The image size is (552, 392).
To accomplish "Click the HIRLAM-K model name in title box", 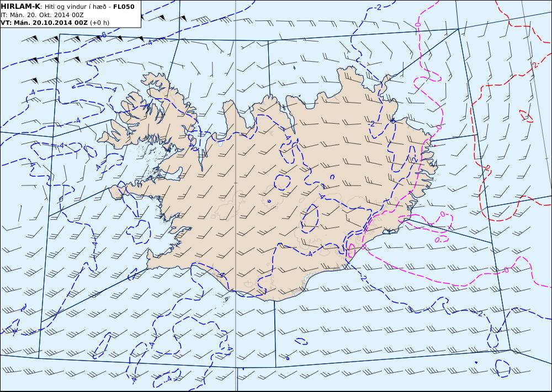I will pyautogui.click(x=21, y=6).
